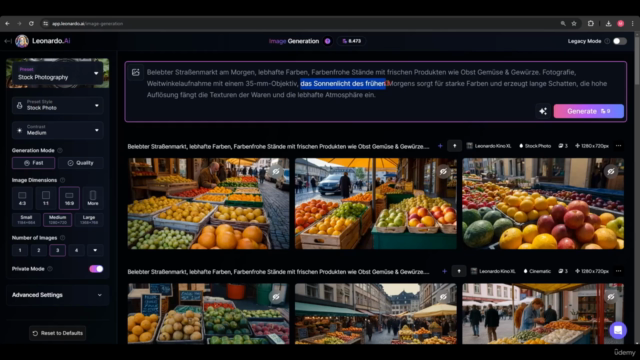Open the Image Dimensions info icon
The width and height of the screenshot is (640, 360).
[62, 180]
